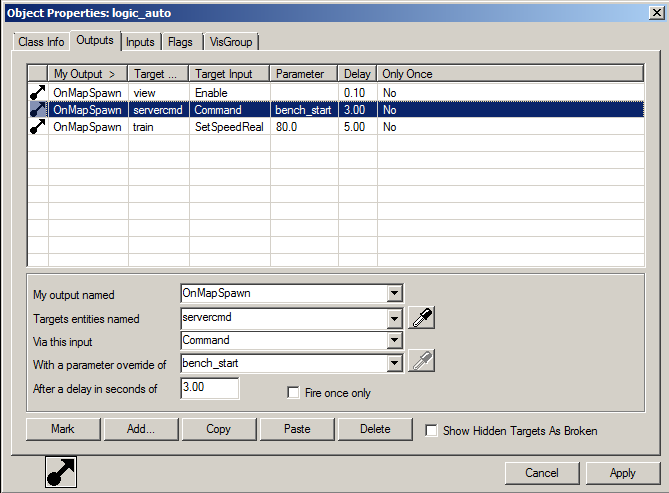669x493 pixels.
Task: Click the eyedropper next to Targets entities named
Action: click(422, 318)
